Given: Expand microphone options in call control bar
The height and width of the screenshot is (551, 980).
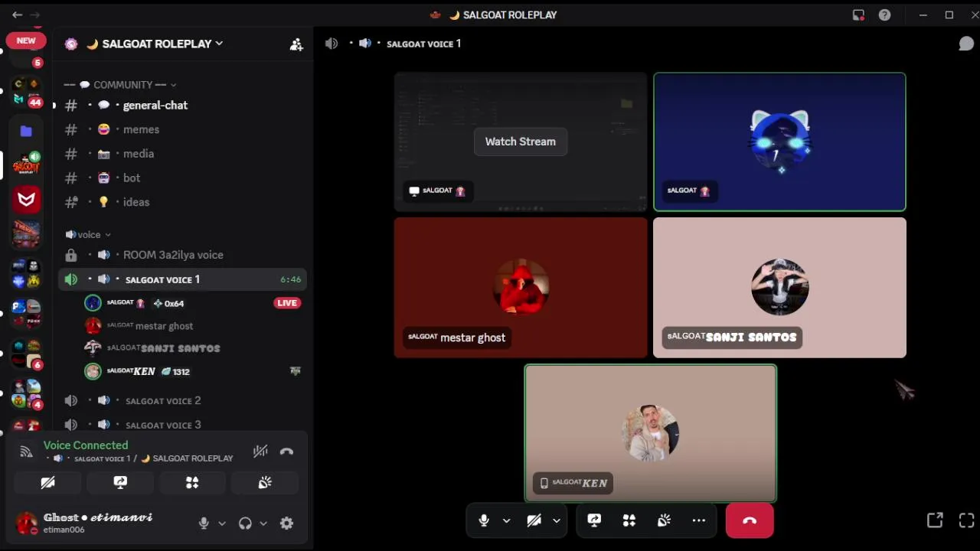Looking at the screenshot, I should click(x=506, y=520).
